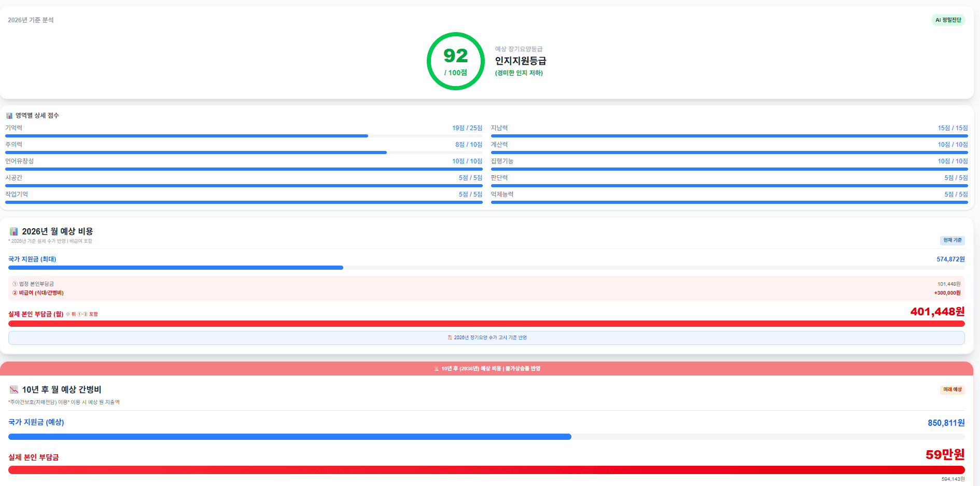Click the document icon in the 장기요양 수가 고시 notice

(450, 338)
